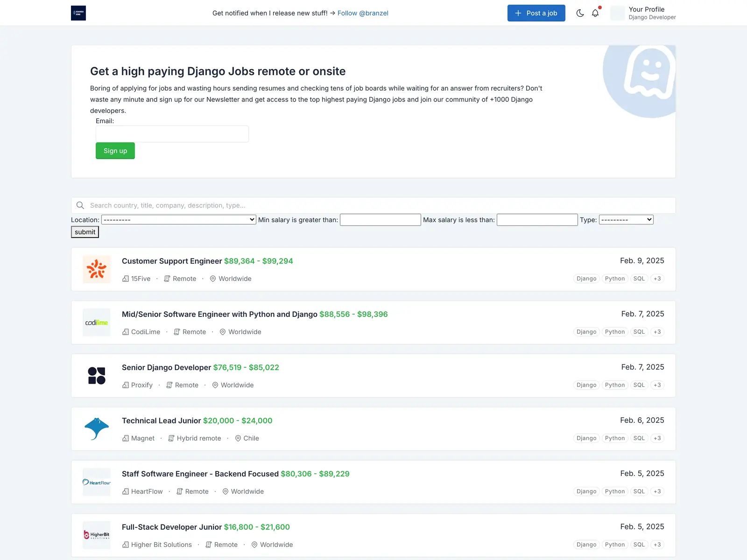Toggle dark mode moon icon
Screen dimensions: 747x560
coord(580,13)
